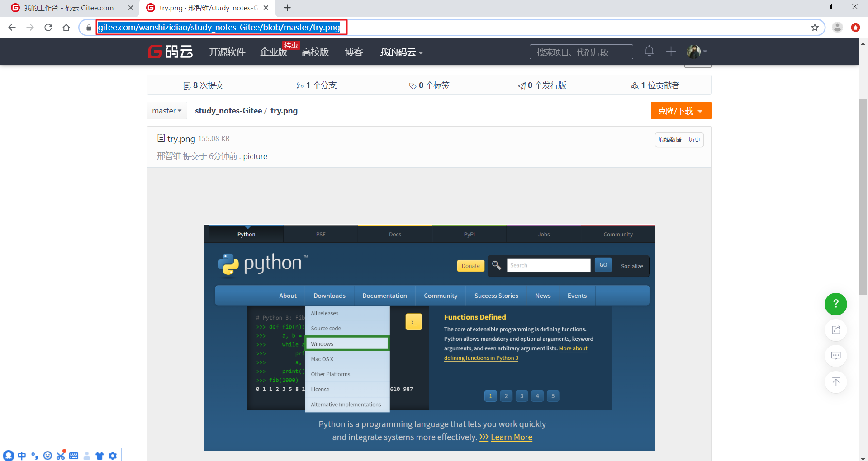Click the plus create-new icon in navbar
868x461 pixels.
[671, 51]
